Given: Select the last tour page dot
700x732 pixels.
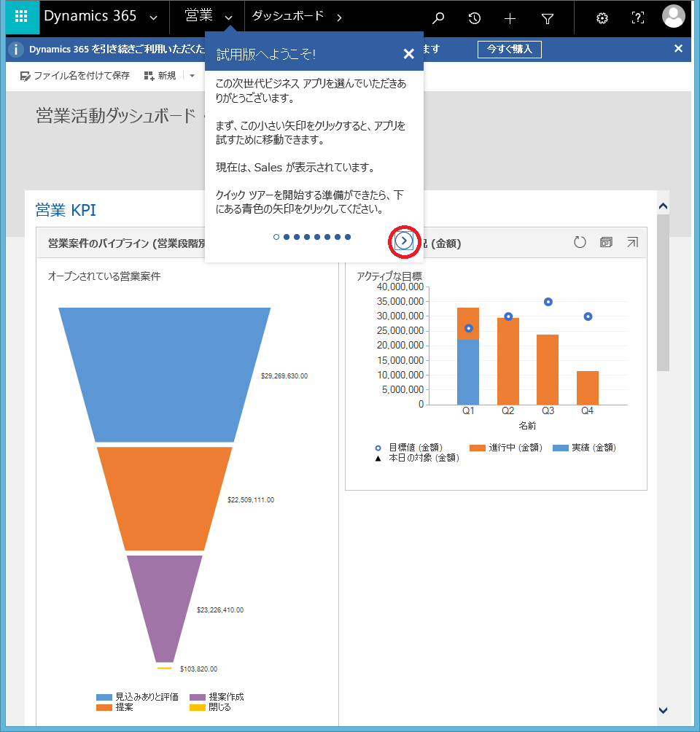Looking at the screenshot, I should tap(348, 237).
